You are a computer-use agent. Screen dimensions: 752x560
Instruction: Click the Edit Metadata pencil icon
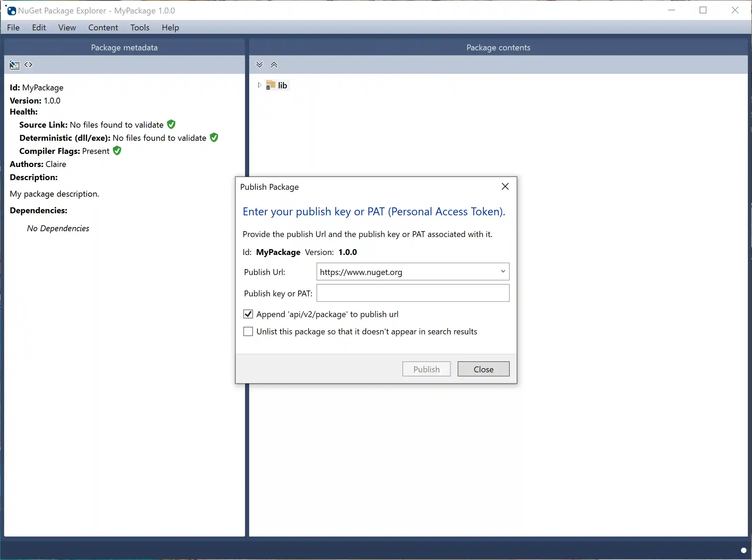point(14,65)
